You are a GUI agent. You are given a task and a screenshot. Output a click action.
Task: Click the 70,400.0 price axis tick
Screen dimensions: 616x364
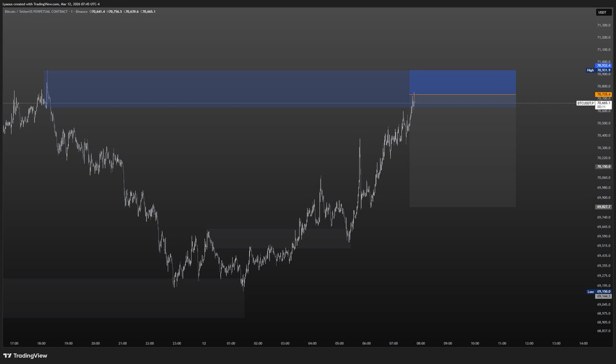(603, 136)
